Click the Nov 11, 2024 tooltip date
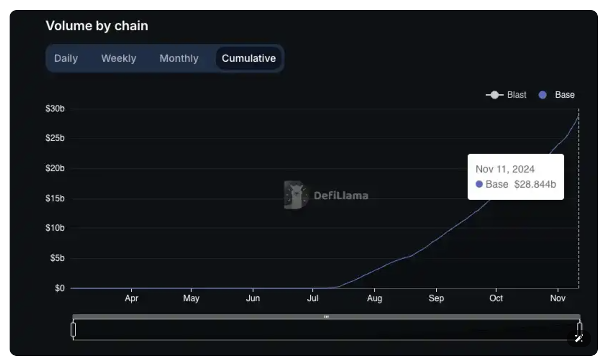607x364 pixels. 505,169
